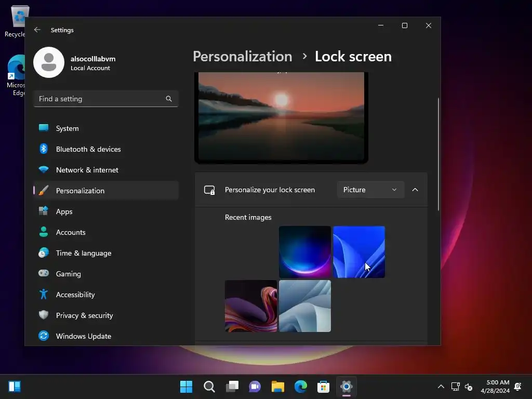The width and height of the screenshot is (532, 399).
Task: Go to Network & internet
Action: coord(106,170)
